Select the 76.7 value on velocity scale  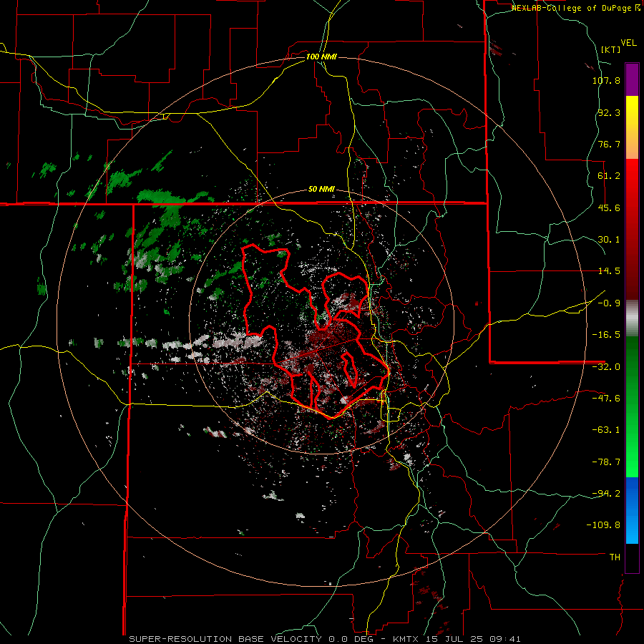(x=609, y=144)
